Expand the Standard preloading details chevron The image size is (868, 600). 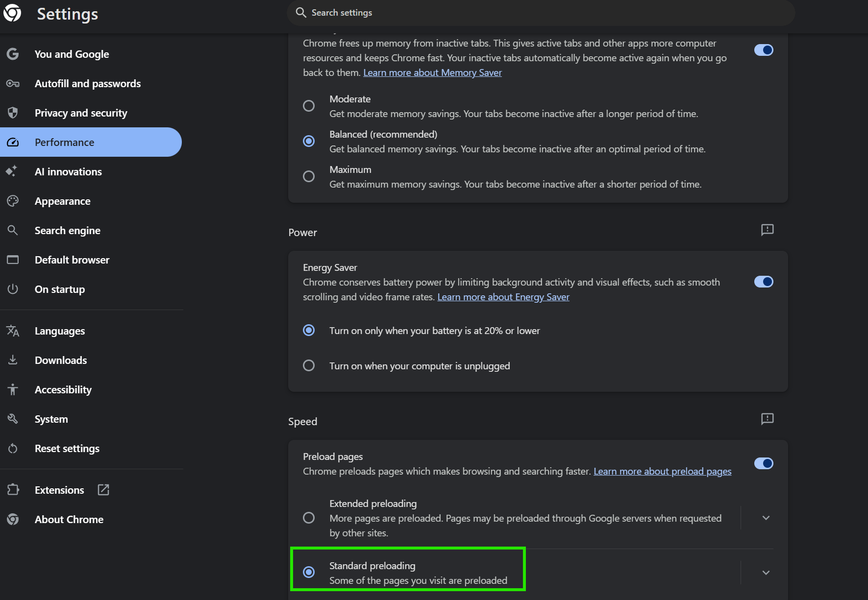point(766,573)
